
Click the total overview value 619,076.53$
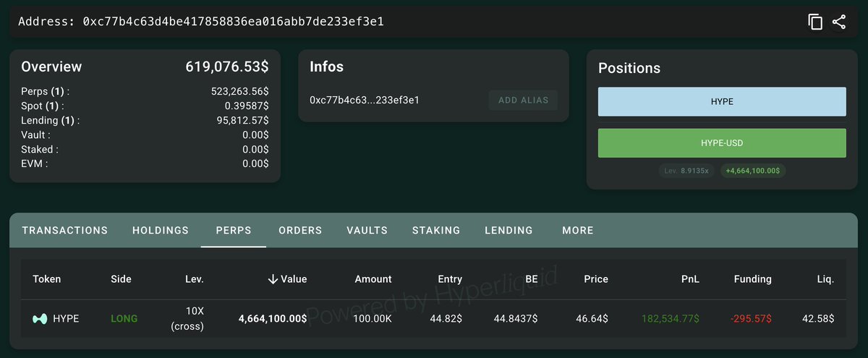[x=227, y=67]
